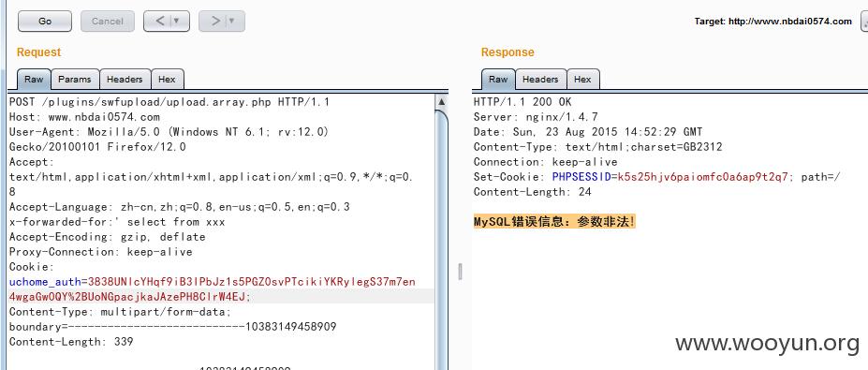Switch to the Request Params tab

(75, 80)
